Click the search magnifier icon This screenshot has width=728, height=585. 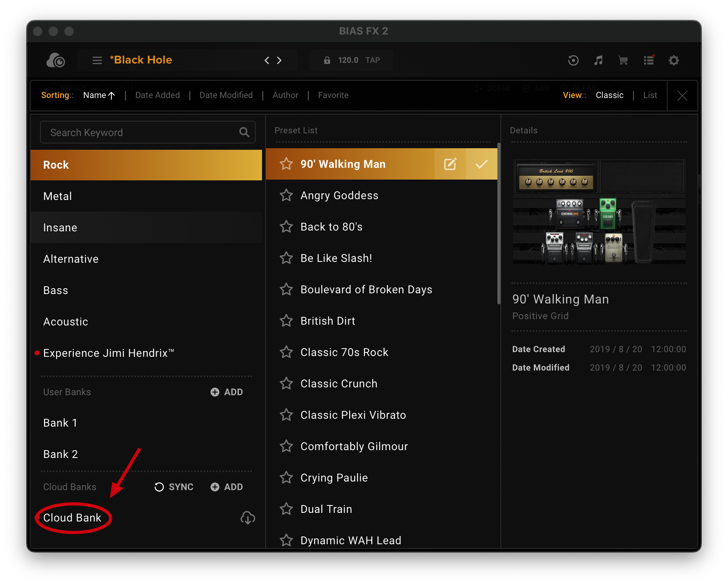(244, 133)
